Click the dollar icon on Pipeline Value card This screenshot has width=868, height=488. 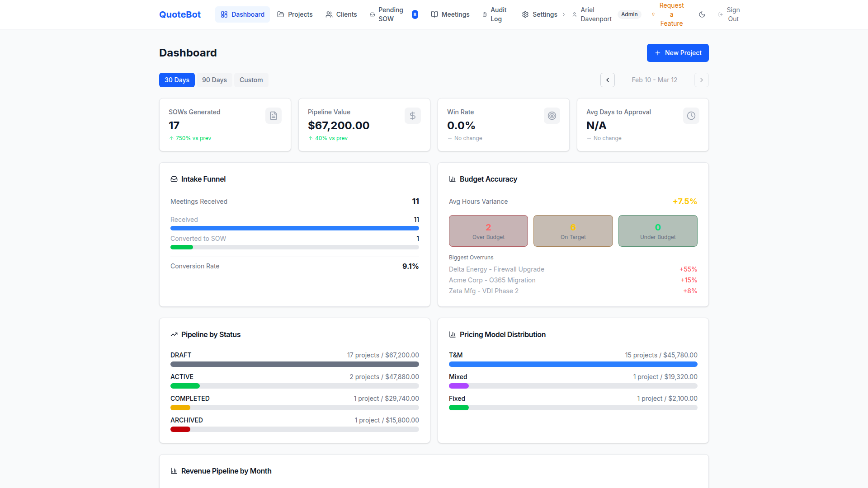pos(412,116)
